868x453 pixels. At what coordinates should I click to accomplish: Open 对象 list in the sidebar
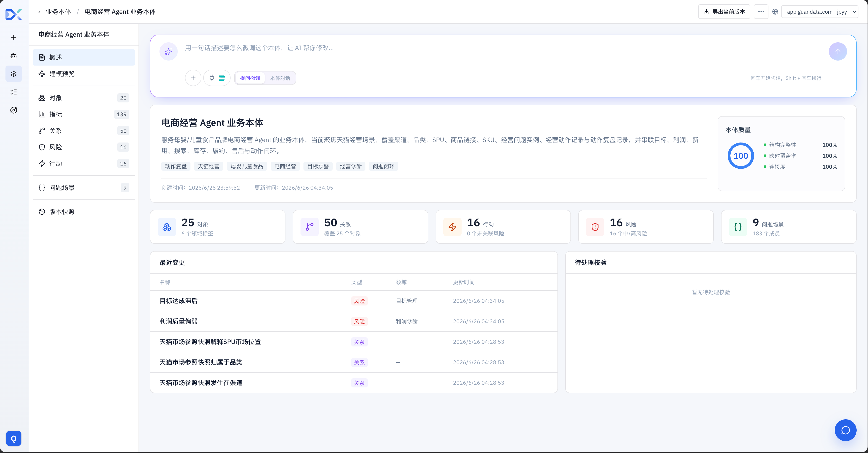(84, 98)
